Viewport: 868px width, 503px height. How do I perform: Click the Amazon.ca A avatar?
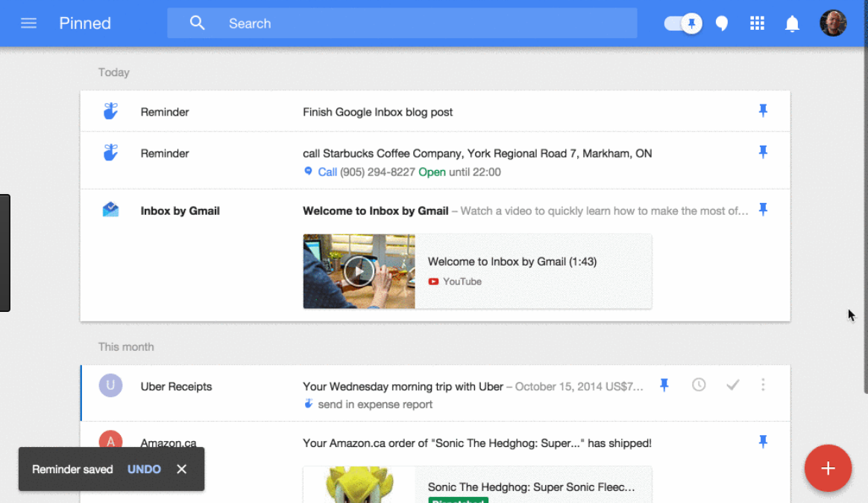[x=110, y=441]
